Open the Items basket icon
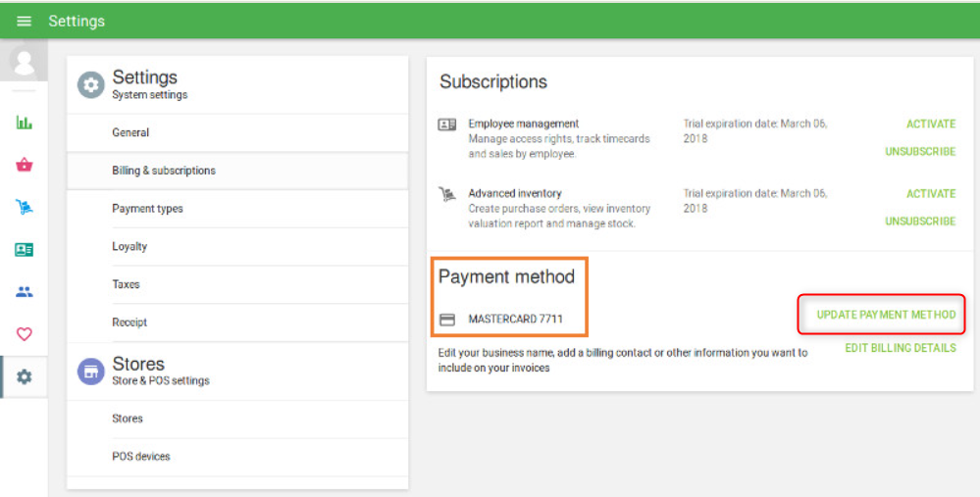The height and width of the screenshot is (497, 980). click(x=24, y=165)
